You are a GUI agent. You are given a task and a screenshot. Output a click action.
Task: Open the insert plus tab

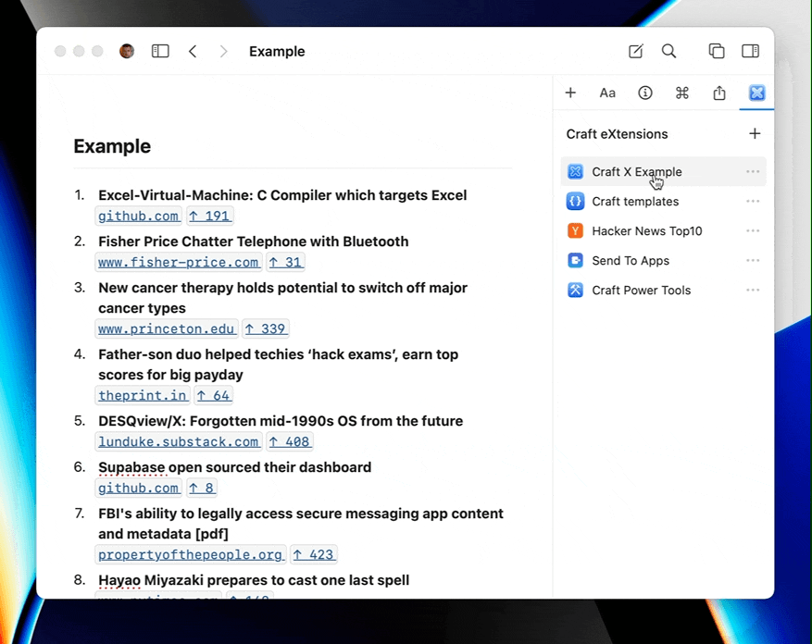click(x=570, y=93)
